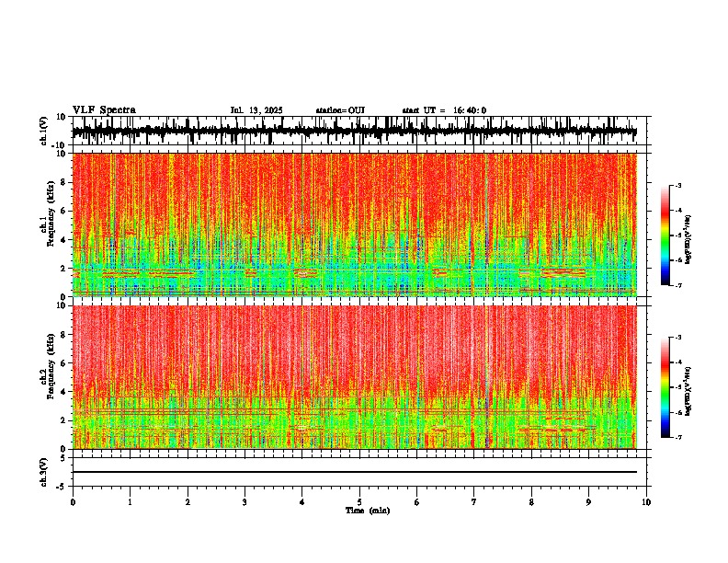
Task: Click time axis tick label "10"
Action: pyautogui.click(x=646, y=502)
